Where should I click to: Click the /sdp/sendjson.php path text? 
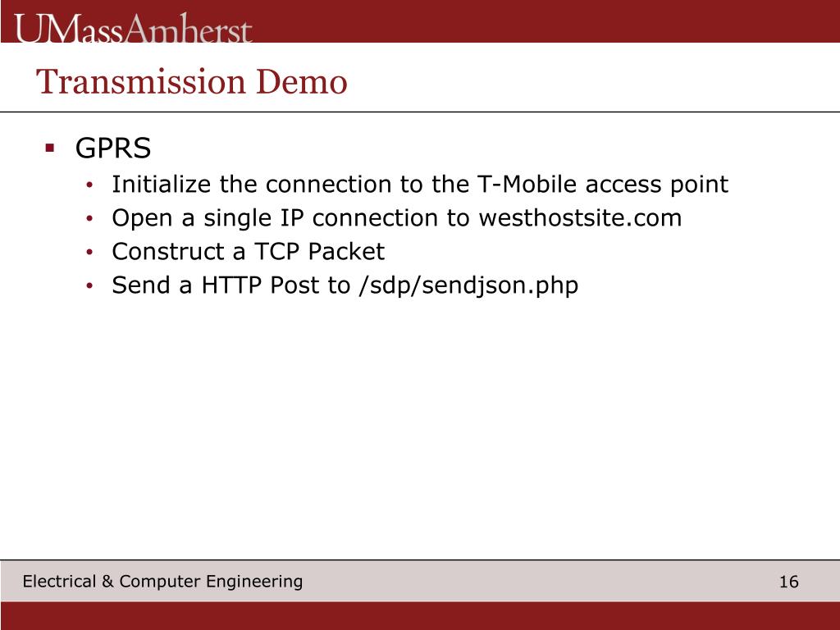tap(468, 286)
